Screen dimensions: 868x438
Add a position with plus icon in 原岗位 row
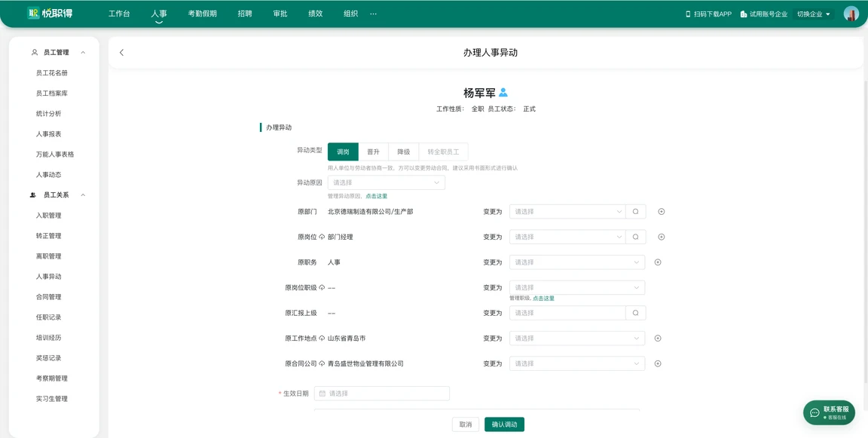point(661,237)
